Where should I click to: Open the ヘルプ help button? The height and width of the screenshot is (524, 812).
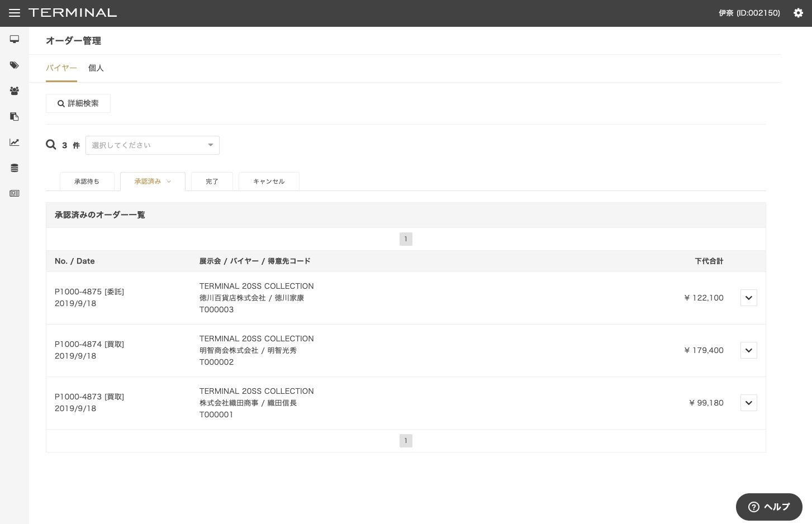coord(769,507)
